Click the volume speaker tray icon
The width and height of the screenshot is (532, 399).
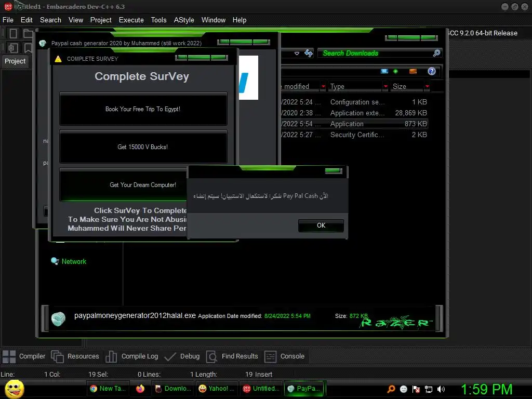(441, 389)
